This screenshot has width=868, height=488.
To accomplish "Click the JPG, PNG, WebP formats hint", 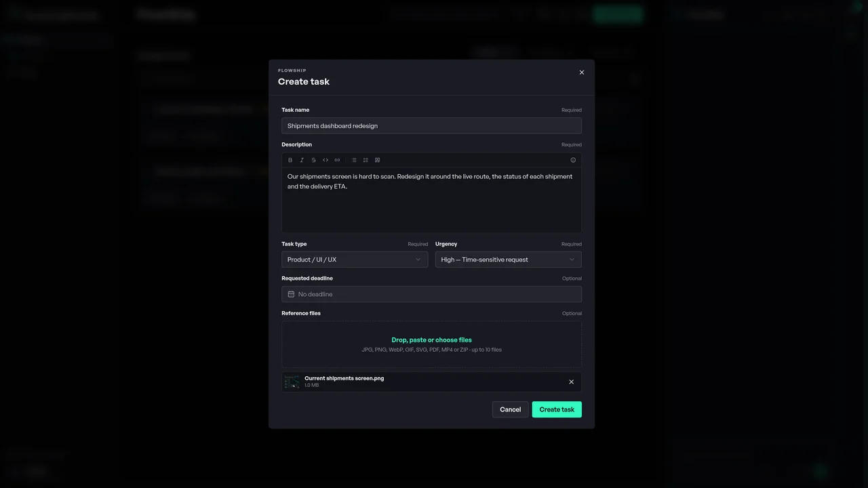I will point(431,350).
